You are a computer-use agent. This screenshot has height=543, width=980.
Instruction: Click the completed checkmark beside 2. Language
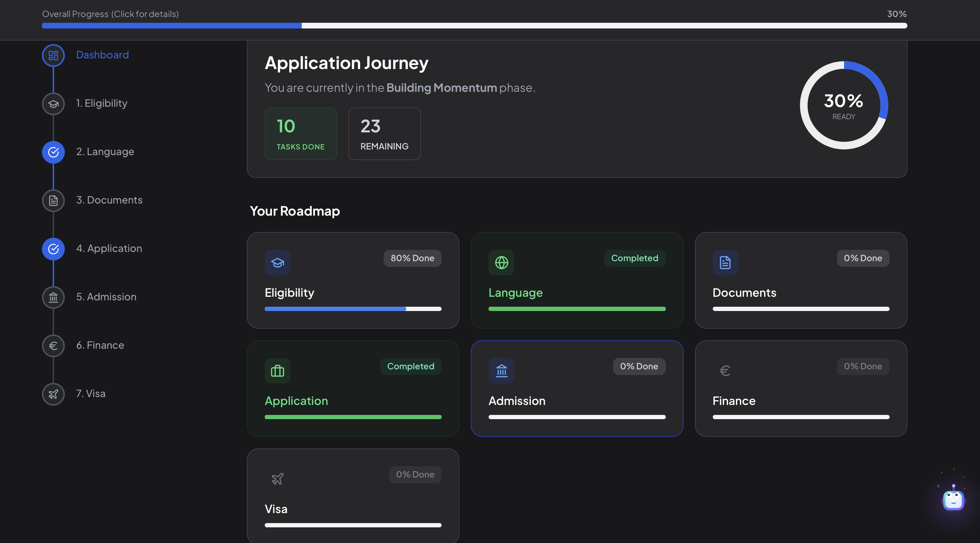[53, 152]
